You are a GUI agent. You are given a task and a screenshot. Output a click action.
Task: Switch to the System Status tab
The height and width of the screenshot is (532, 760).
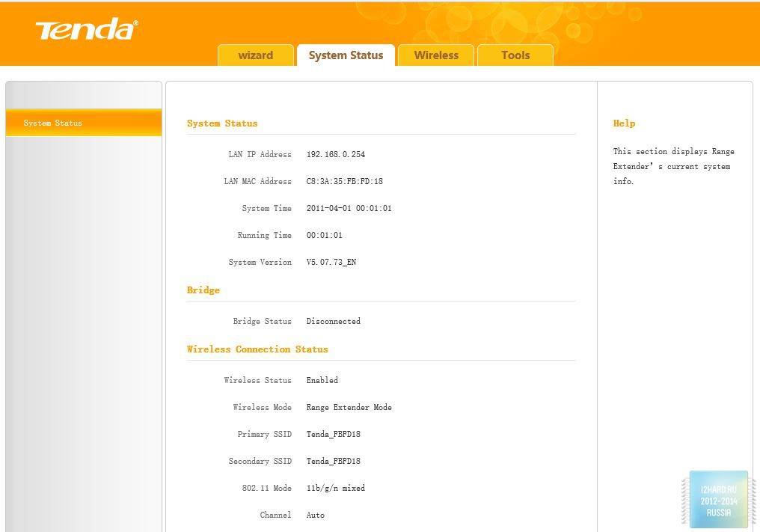tap(346, 55)
